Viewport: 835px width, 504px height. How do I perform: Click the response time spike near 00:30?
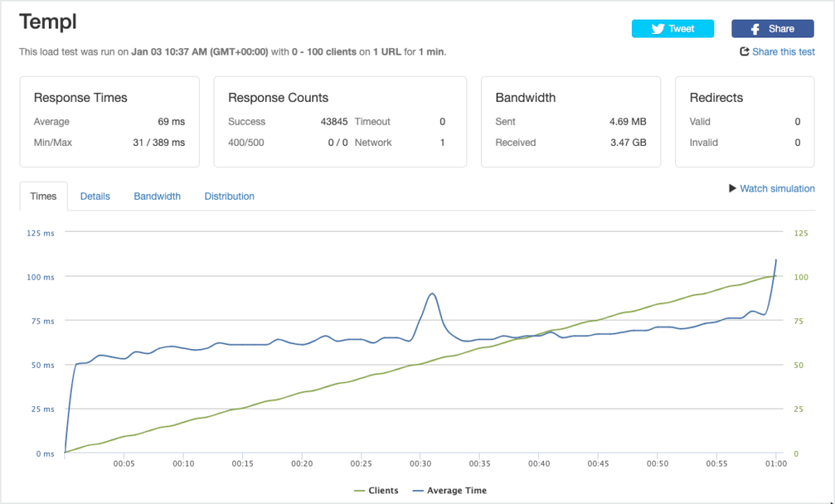[432, 294]
